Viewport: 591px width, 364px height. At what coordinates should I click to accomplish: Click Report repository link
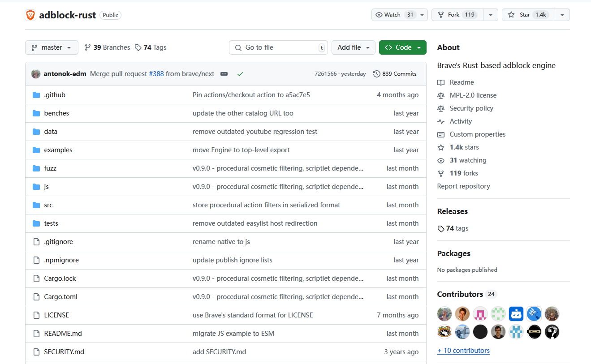464,186
